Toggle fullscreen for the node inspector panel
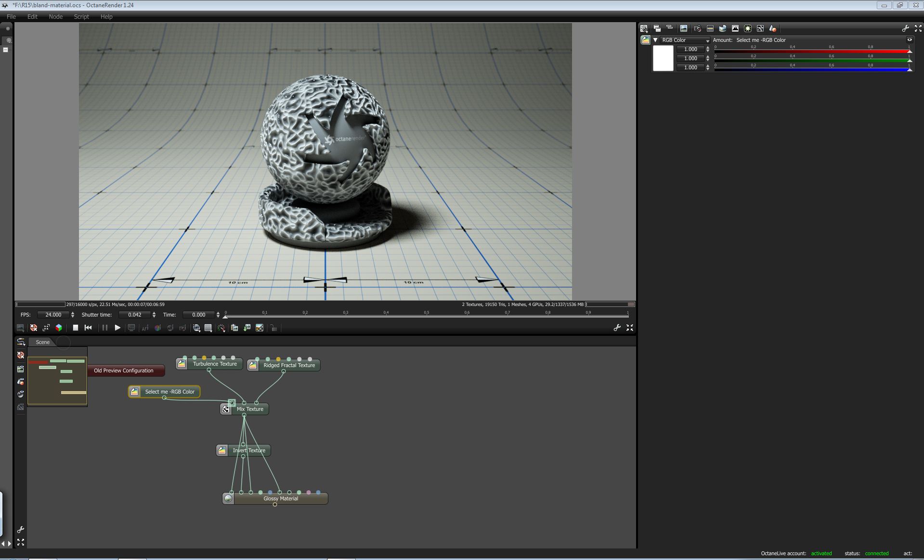 click(x=918, y=28)
